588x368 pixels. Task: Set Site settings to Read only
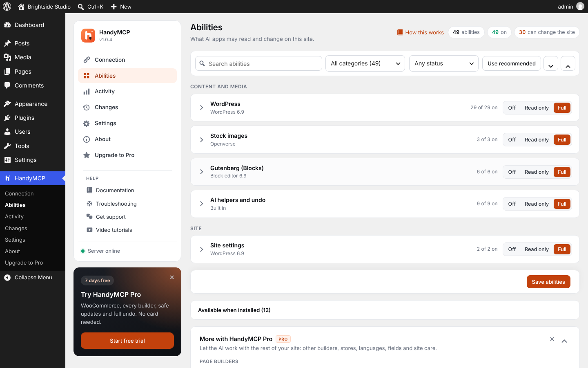[537, 249]
